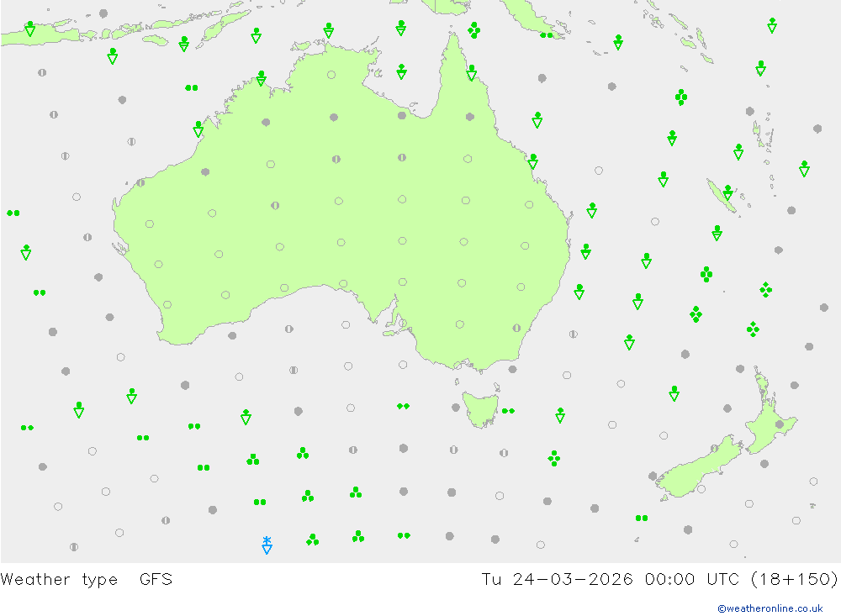
Task: Click the blue snow shower symbol
Action: pos(267,545)
